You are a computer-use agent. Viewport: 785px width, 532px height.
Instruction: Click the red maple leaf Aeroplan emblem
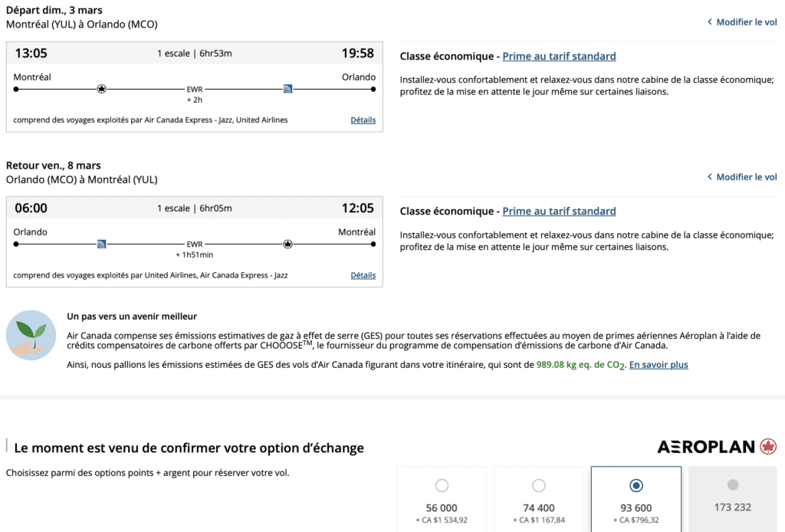tap(768, 447)
